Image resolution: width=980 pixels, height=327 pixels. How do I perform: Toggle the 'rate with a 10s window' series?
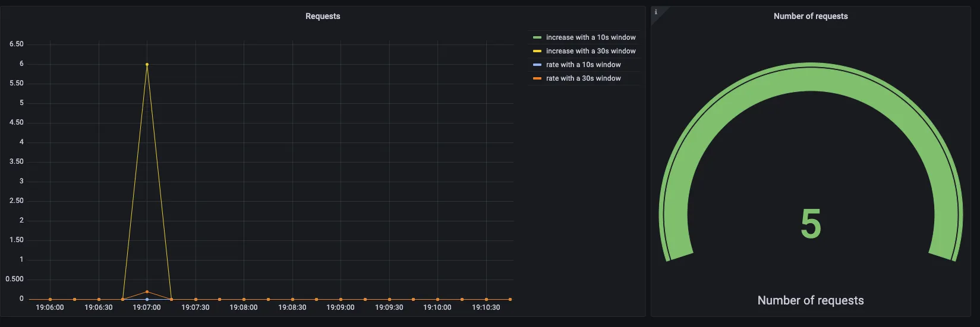click(x=584, y=65)
